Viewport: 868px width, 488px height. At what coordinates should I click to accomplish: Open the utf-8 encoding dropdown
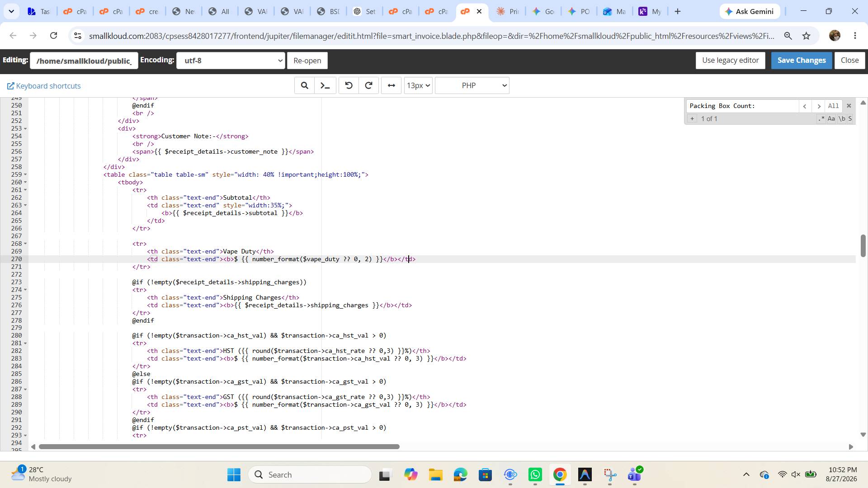231,61
